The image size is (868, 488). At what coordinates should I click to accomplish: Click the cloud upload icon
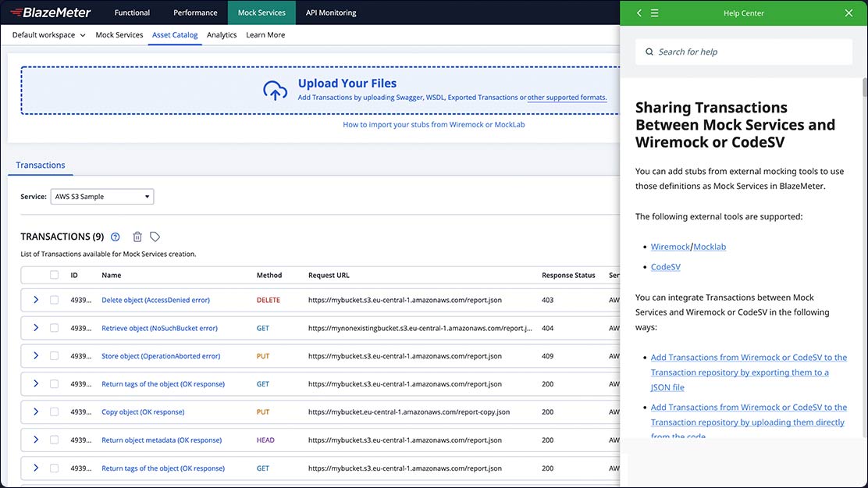click(275, 91)
